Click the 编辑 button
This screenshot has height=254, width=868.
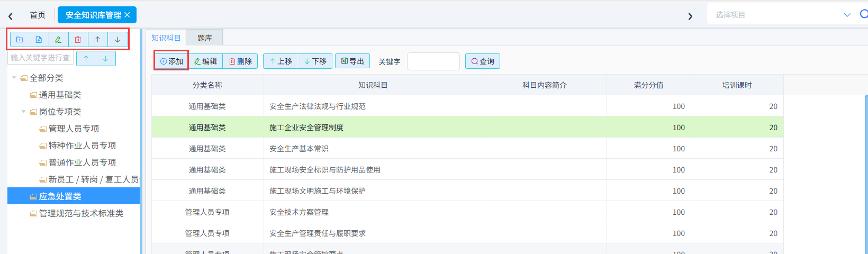[x=206, y=61]
